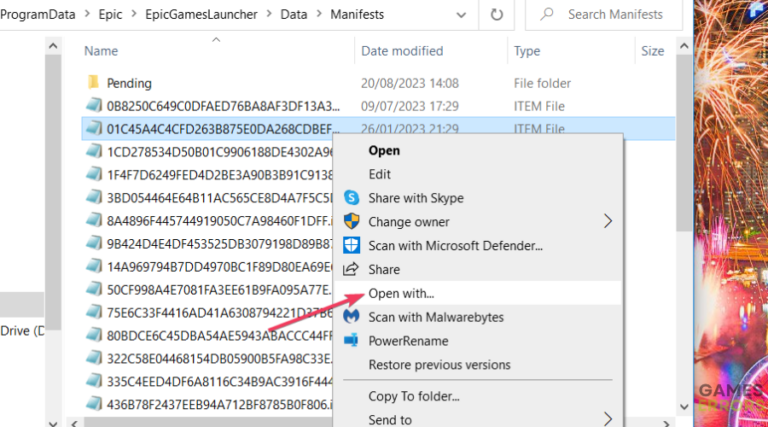Click chevron between Epic and EpicGamesLauncher
Viewport: 768px width, 427px height.
tap(134, 14)
